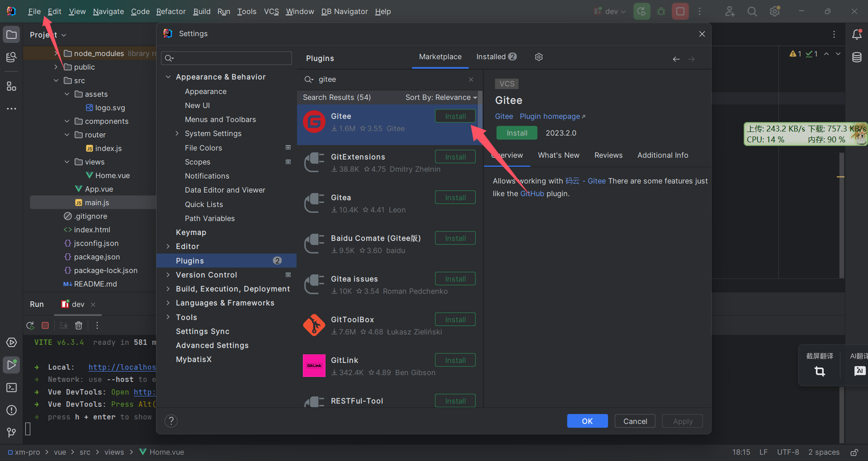Click the GitHub link in description
Viewport: 868px width, 461px height.
[x=532, y=193]
